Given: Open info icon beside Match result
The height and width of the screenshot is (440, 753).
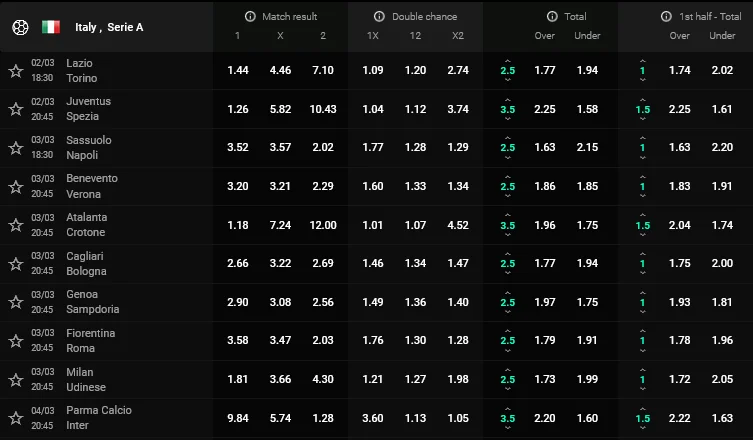Looking at the screenshot, I should (x=250, y=17).
